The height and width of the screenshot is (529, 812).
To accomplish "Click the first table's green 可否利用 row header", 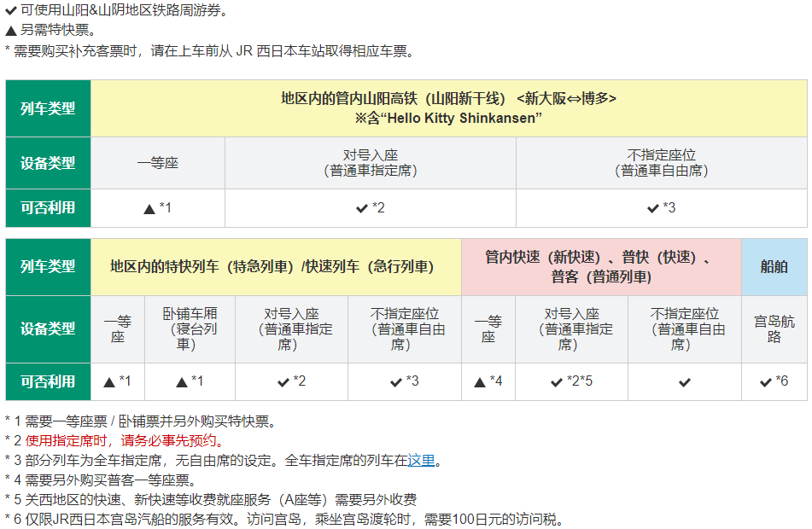I will (x=48, y=207).
